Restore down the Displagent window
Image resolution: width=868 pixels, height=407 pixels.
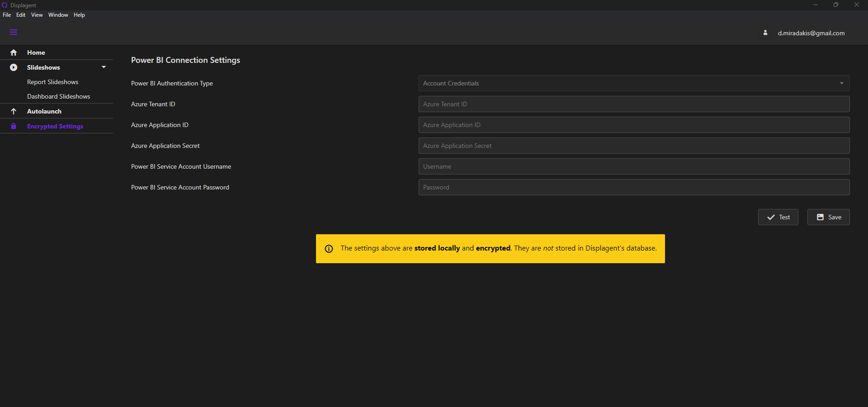click(x=836, y=5)
